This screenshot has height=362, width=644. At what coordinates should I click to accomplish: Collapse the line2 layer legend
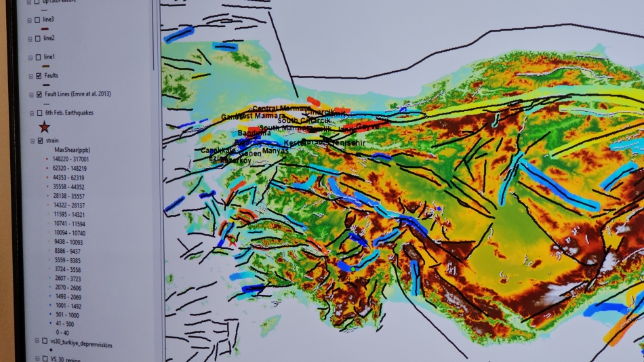(30, 39)
